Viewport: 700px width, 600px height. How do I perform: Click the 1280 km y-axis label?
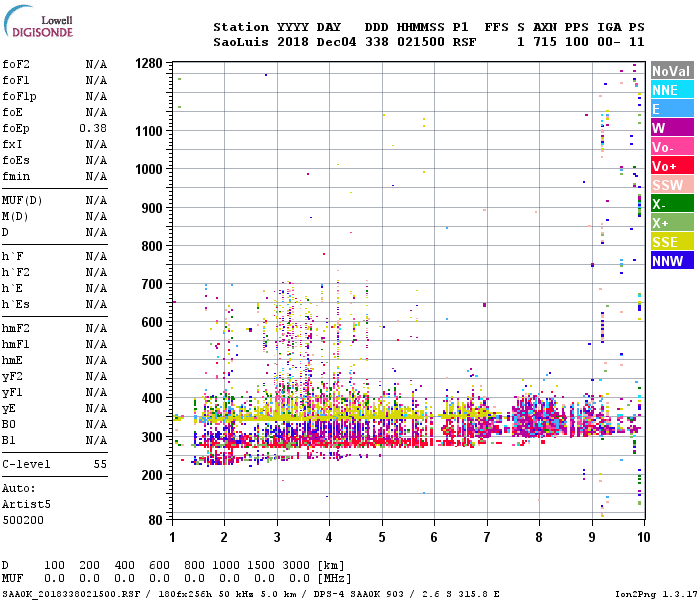(x=149, y=63)
